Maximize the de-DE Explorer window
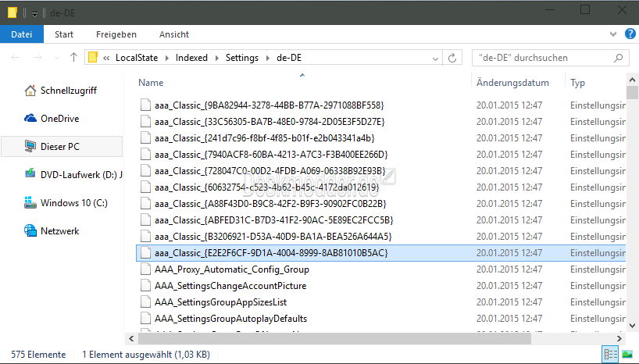The image size is (639, 364). tap(585, 10)
